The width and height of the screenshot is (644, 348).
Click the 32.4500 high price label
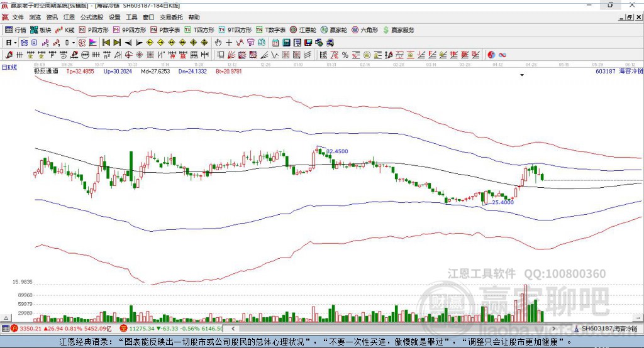(x=337, y=151)
